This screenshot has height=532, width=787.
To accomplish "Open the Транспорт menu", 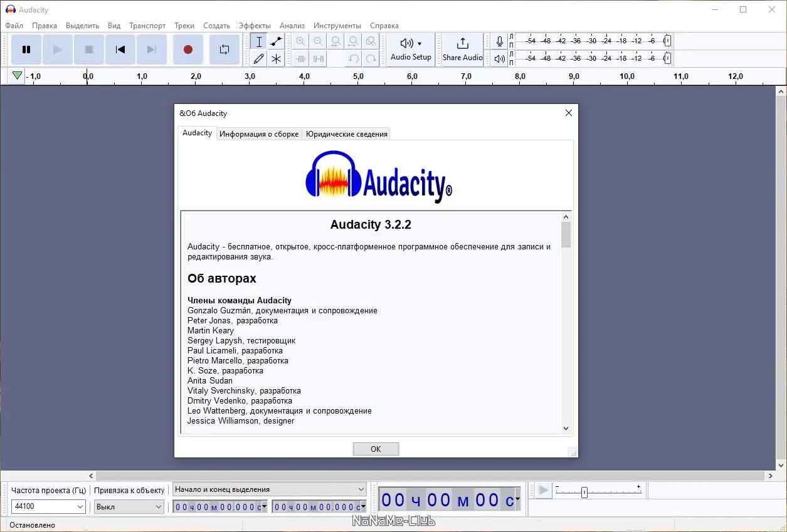I will pyautogui.click(x=147, y=26).
